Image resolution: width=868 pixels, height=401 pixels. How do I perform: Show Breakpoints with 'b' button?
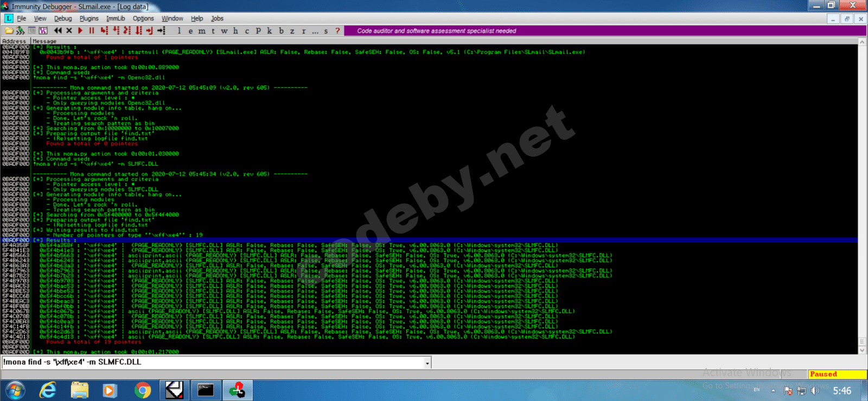point(281,31)
